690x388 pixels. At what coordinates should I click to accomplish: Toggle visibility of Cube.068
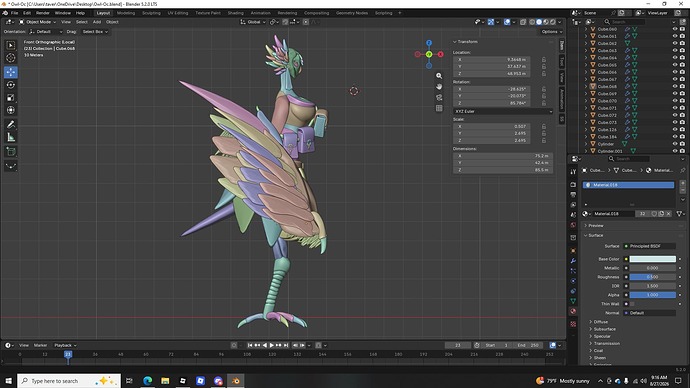tap(675, 87)
